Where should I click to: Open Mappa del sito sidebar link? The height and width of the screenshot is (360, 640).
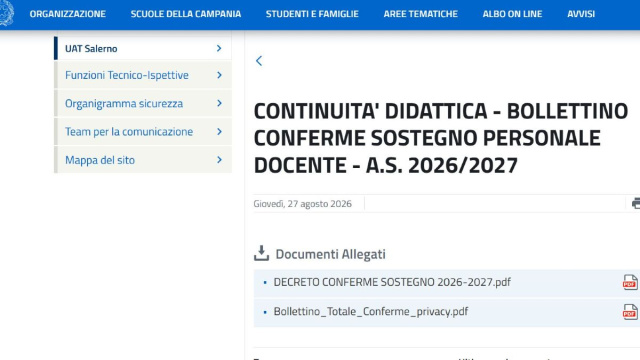coord(100,160)
